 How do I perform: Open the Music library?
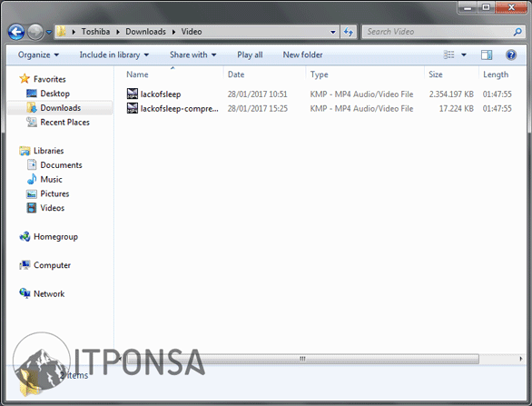coord(51,179)
